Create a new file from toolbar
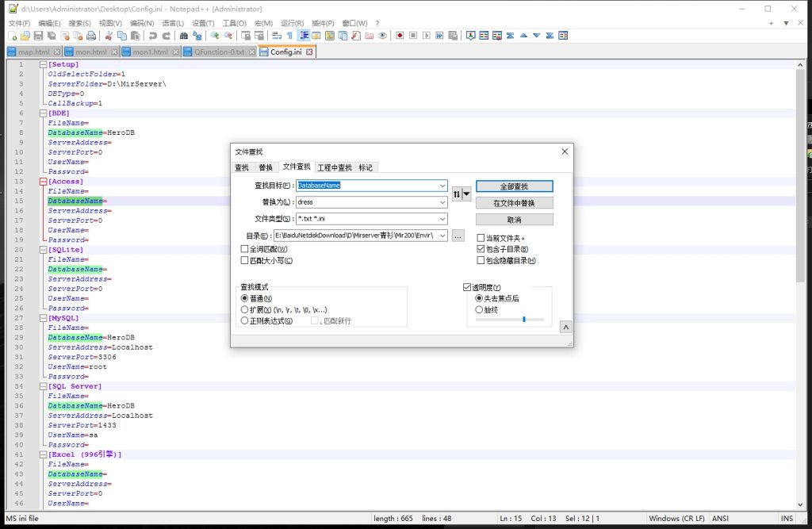The image size is (812, 529). coord(13,36)
